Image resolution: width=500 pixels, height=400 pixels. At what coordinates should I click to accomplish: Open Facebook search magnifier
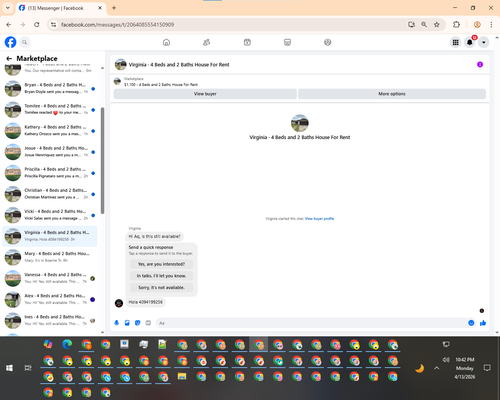[24, 42]
